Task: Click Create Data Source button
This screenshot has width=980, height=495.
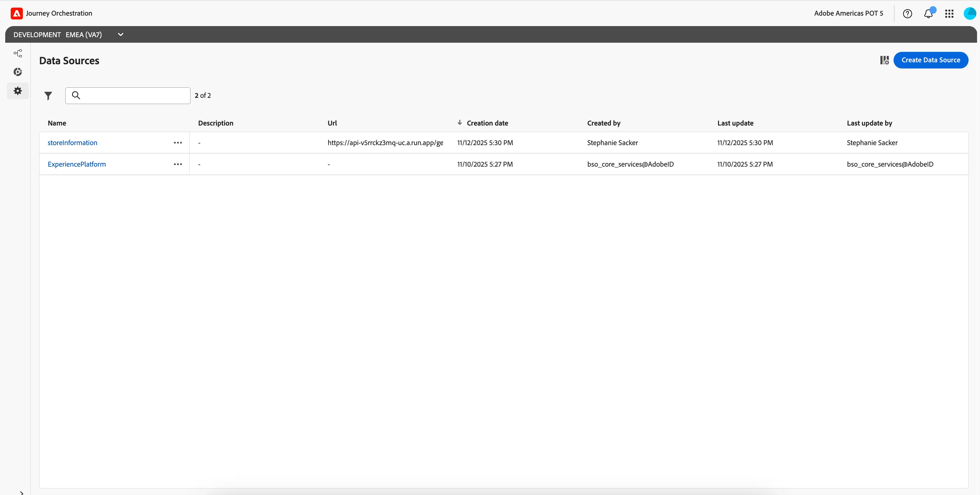Action: coord(930,60)
